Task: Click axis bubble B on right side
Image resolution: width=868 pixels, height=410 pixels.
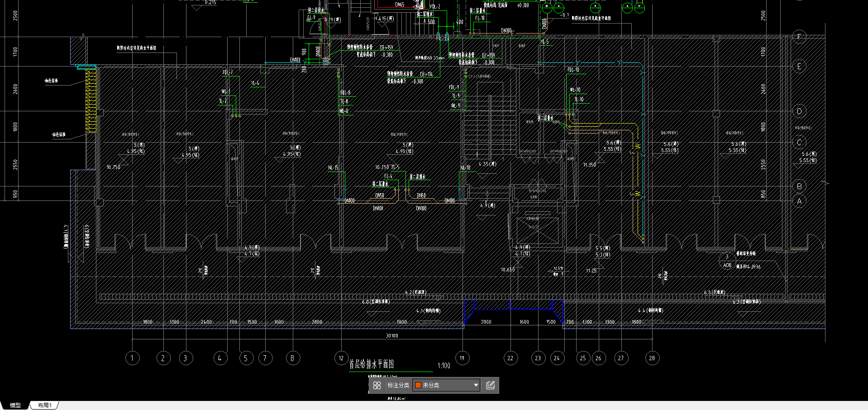Action: click(x=799, y=186)
